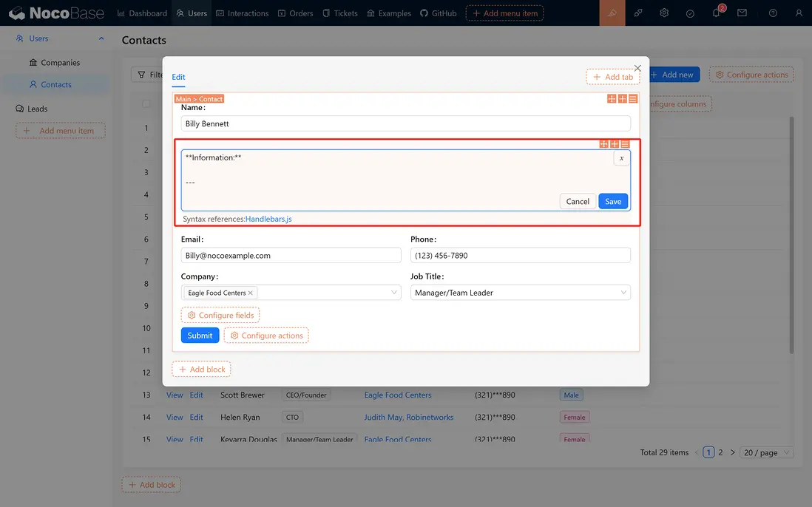Select Contacts in sidebar
Viewport: 812px width, 507px height.
tap(56, 84)
